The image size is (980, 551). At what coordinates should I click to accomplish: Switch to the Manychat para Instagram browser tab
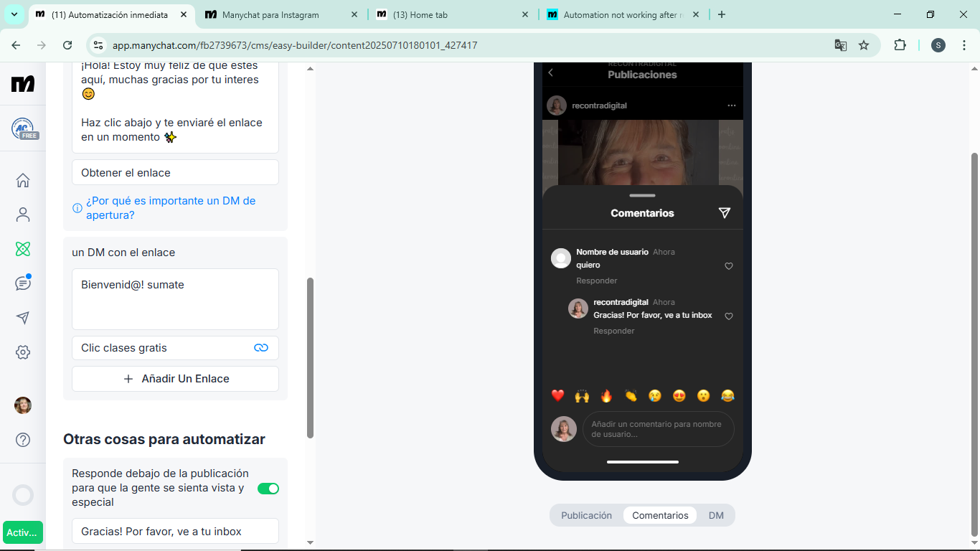coord(281,14)
